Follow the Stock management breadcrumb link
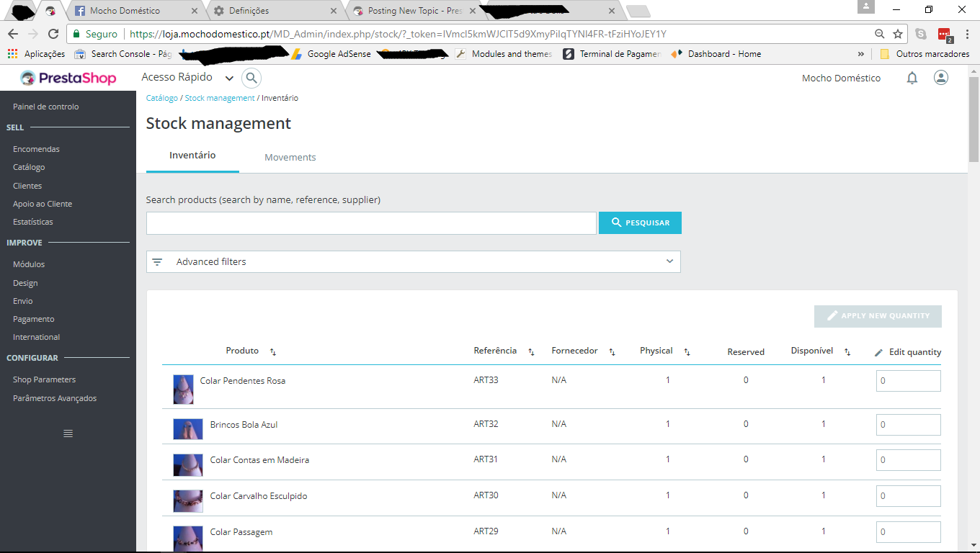The width and height of the screenshot is (980, 553). (x=220, y=98)
